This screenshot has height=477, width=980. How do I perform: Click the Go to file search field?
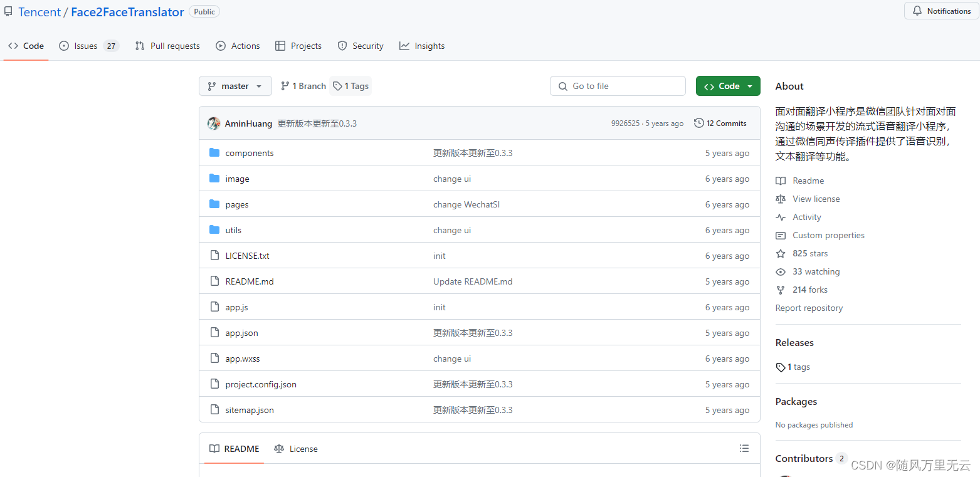(618, 86)
